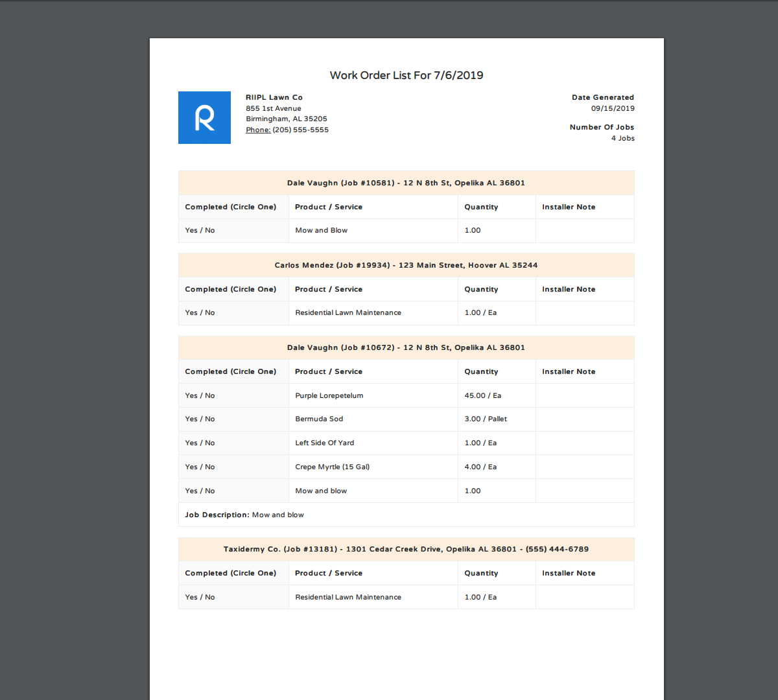Expand Dale Vaughn Job #10581 header

click(x=406, y=183)
